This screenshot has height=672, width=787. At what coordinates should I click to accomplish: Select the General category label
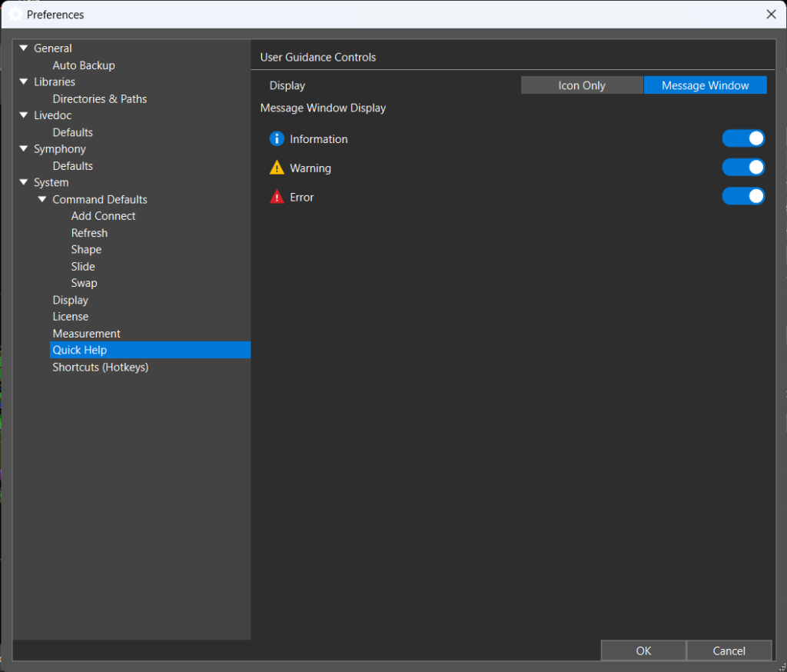point(53,48)
